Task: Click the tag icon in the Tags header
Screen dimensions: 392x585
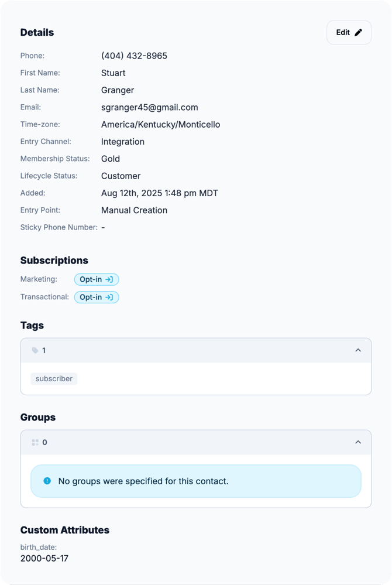Action: pos(35,350)
